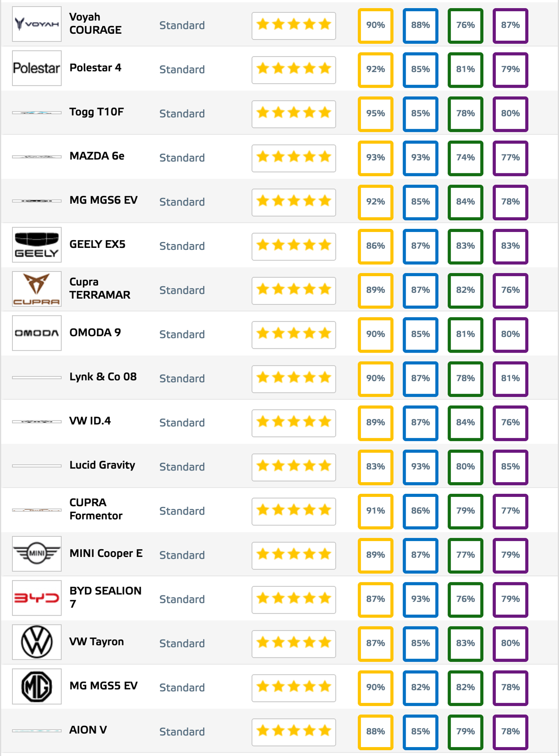
Task: Click the Cupra TERRAMAR logo
Action: click(x=37, y=289)
